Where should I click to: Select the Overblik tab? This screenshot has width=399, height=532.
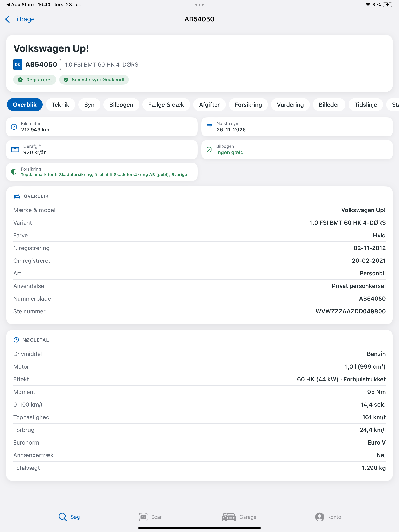[x=25, y=105]
